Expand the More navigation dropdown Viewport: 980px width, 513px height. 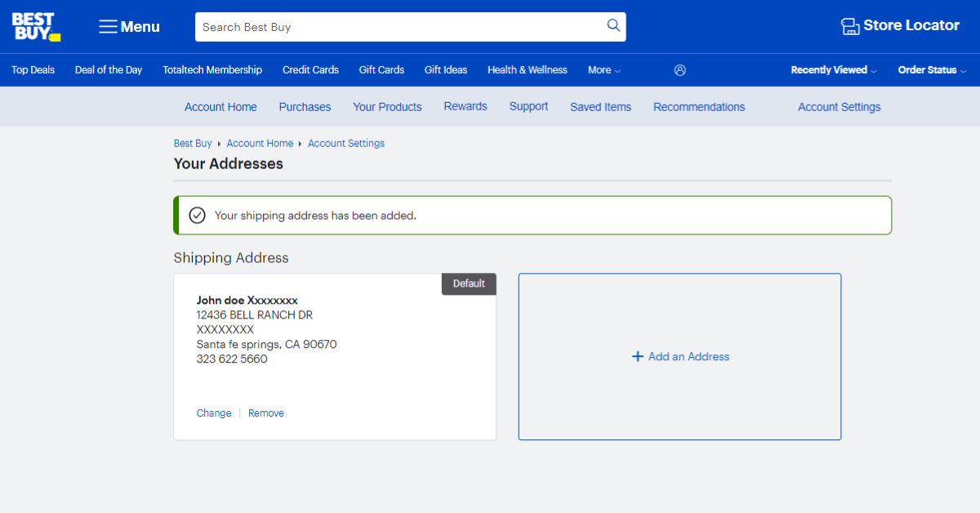[604, 70]
